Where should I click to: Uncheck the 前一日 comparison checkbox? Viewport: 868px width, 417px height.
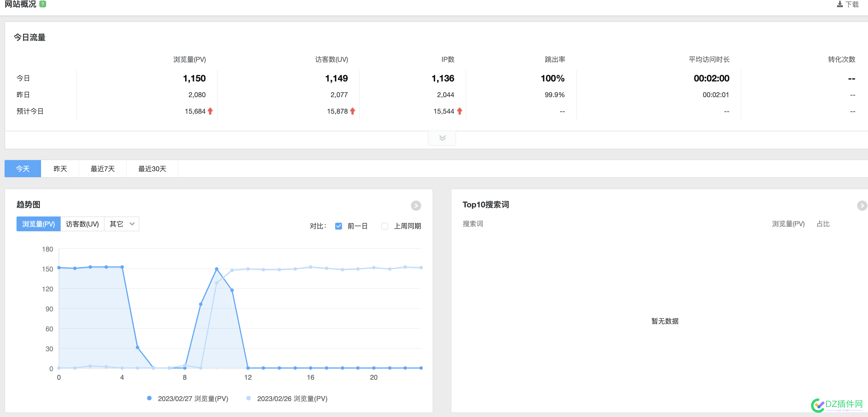click(339, 226)
